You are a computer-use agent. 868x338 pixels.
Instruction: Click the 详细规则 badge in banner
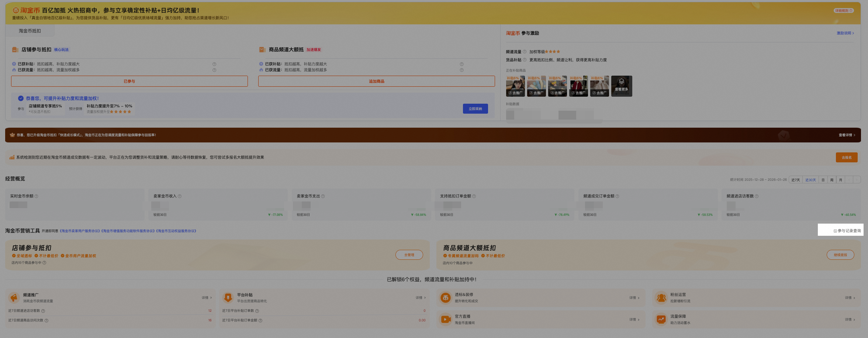[x=844, y=11]
